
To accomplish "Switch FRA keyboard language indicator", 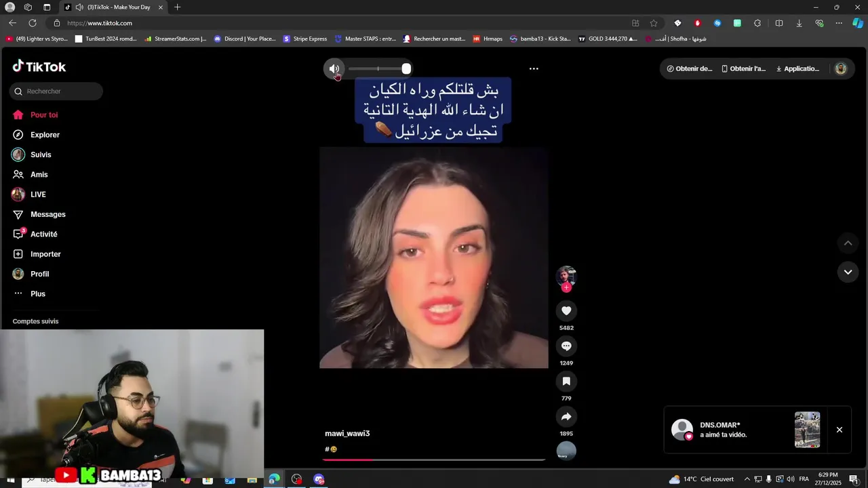I will (804, 479).
